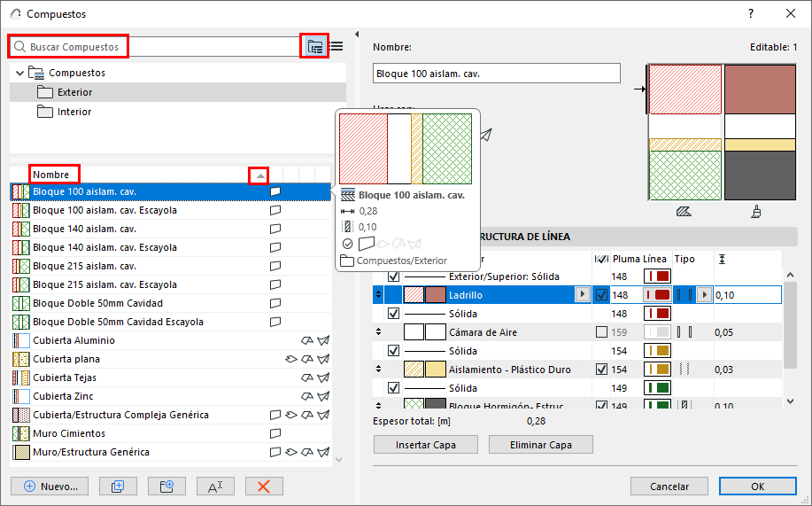812x506 pixels.
Task: Click the shell icon in Cubierta Tejas row
Action: point(324,378)
